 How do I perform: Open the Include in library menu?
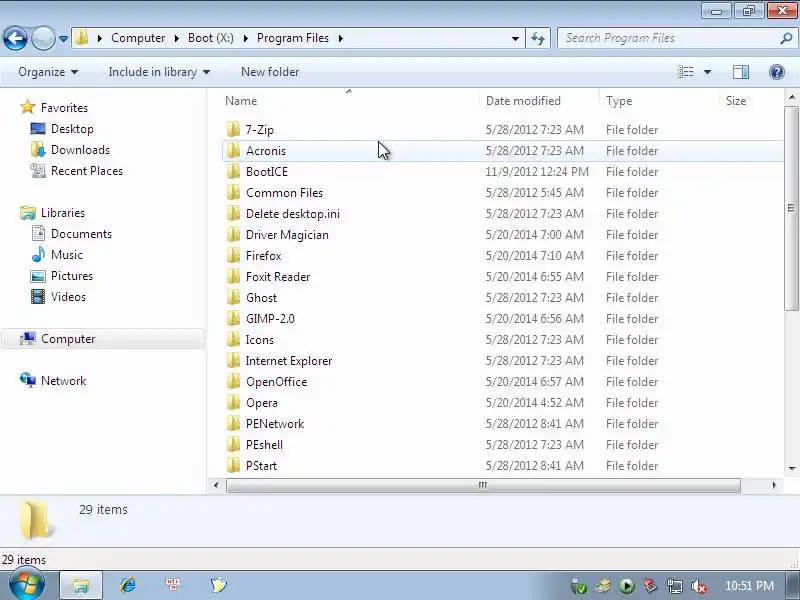pos(159,72)
